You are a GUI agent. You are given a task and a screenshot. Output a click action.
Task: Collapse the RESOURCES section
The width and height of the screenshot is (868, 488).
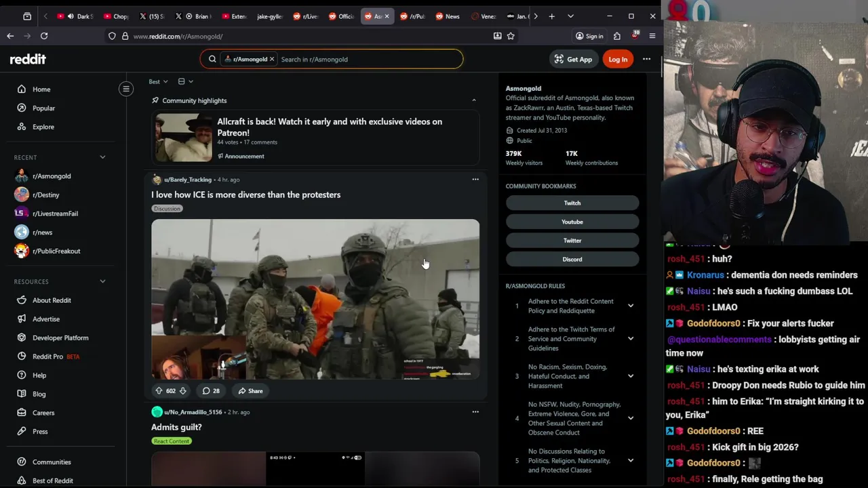click(x=102, y=281)
